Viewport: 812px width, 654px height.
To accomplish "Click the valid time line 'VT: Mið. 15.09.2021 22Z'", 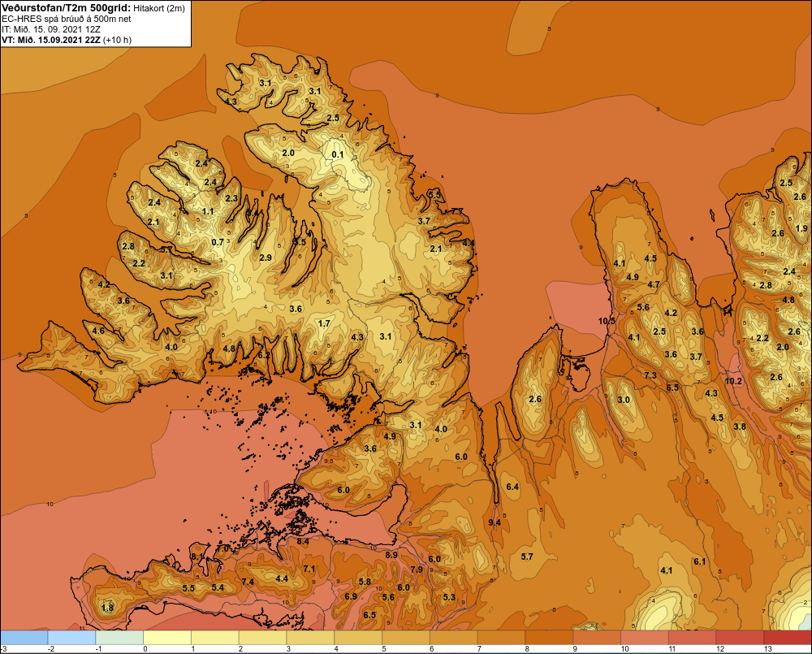I will point(51,40).
